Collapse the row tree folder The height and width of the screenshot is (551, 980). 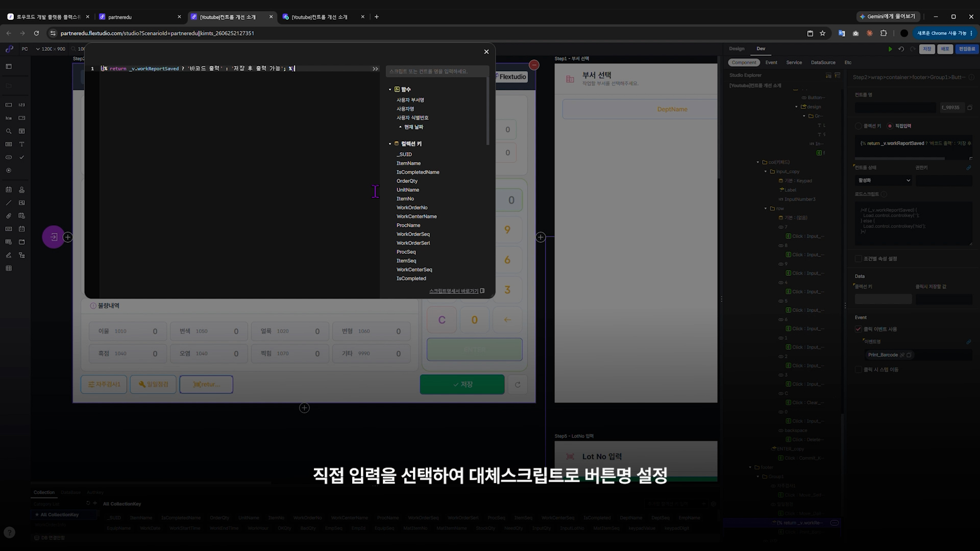tap(766, 209)
